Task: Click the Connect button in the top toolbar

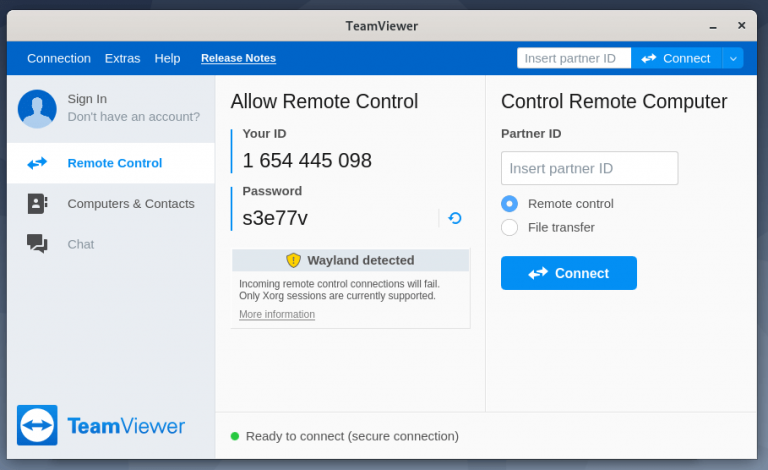Action: 676,58
